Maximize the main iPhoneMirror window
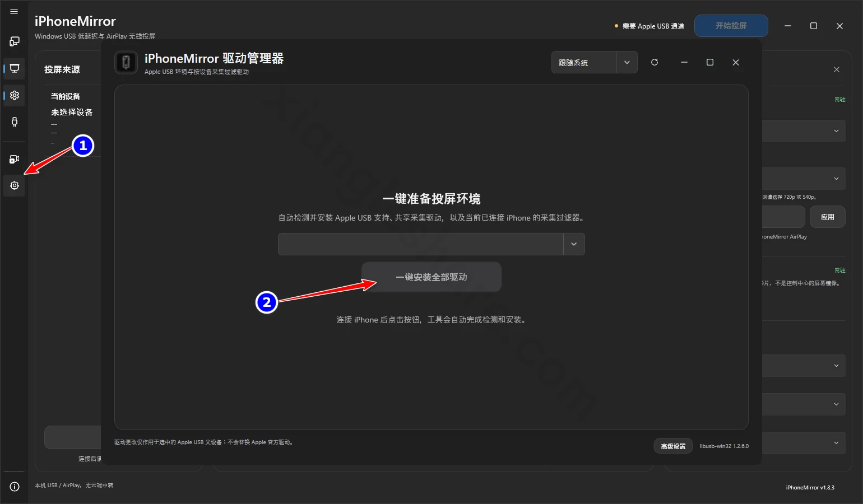Viewport: 863px width, 504px height. click(814, 26)
